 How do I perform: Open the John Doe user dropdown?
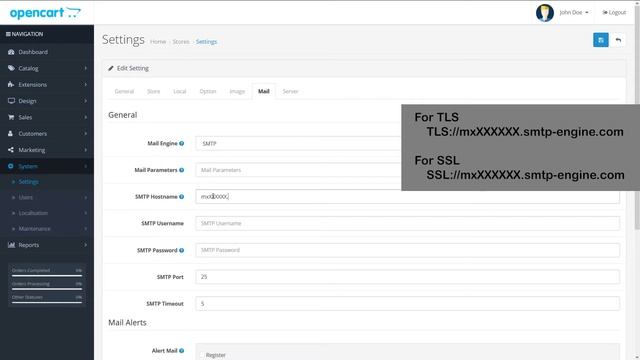pos(573,13)
